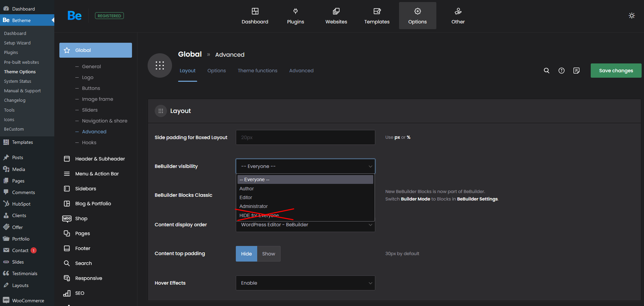Image resolution: width=644 pixels, height=306 pixels.
Task: Choose HIDE for Everyone option
Action: click(x=305, y=215)
